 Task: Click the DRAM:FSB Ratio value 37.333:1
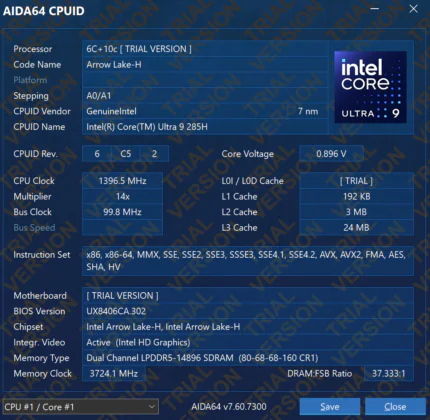point(389,374)
